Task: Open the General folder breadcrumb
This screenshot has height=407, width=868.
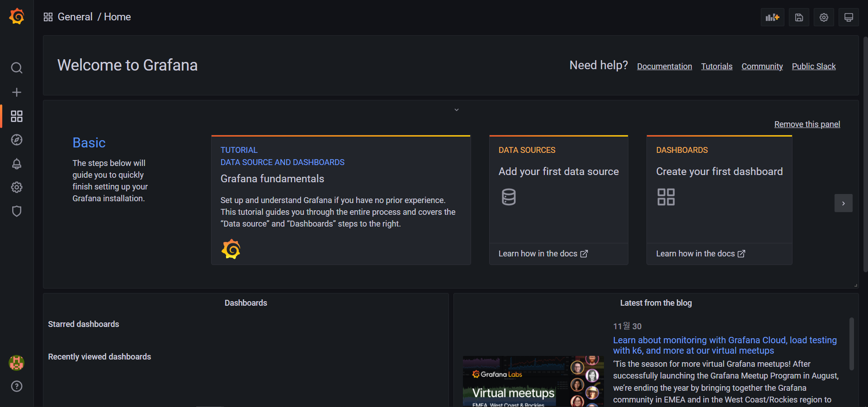Action: tap(75, 17)
